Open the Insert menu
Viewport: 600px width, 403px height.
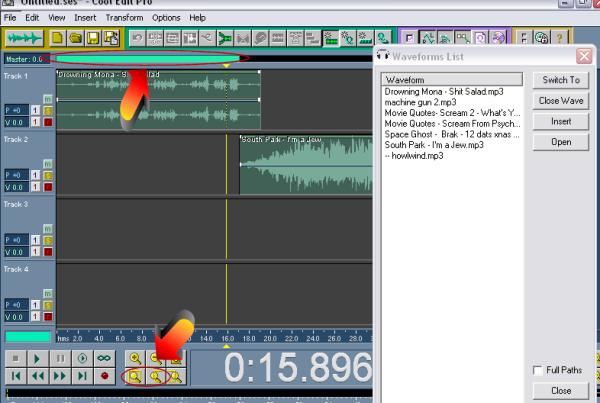pos(85,18)
